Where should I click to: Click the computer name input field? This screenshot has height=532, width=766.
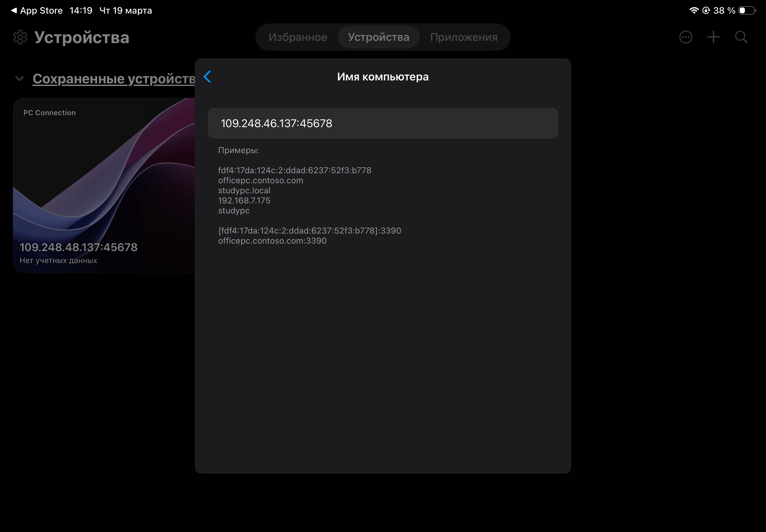(382, 123)
